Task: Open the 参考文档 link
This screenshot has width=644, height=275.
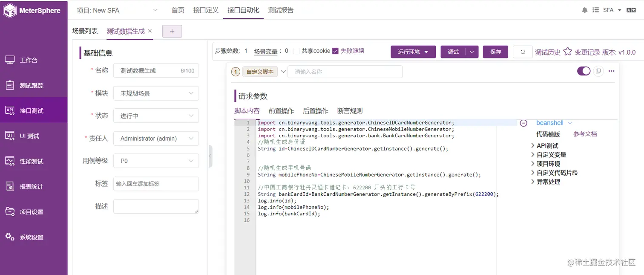Action: coord(585,134)
